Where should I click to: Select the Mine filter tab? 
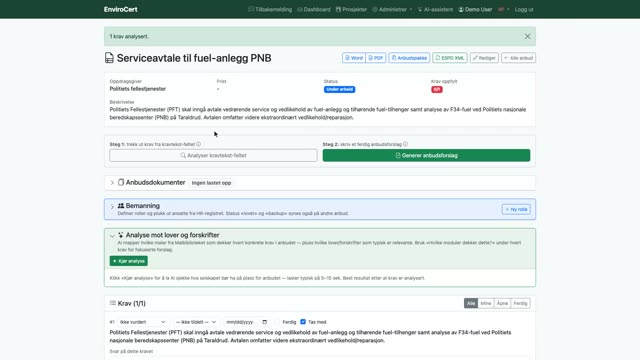(486, 303)
